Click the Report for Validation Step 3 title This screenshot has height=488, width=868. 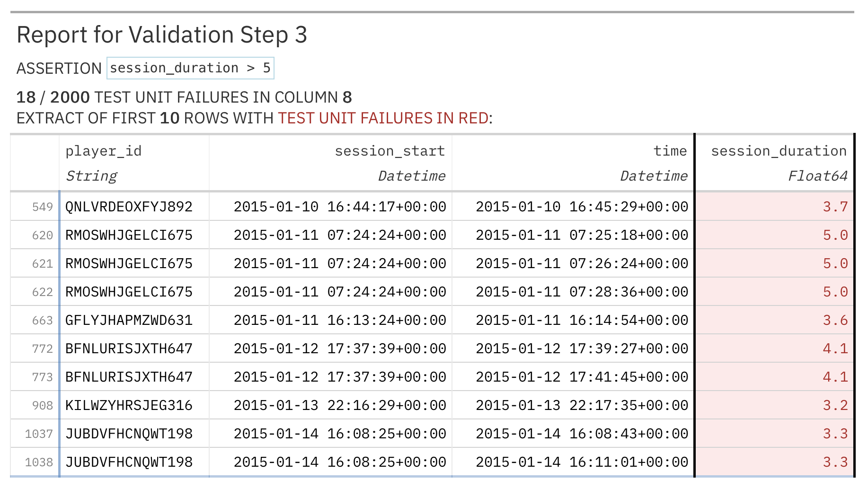[162, 35]
